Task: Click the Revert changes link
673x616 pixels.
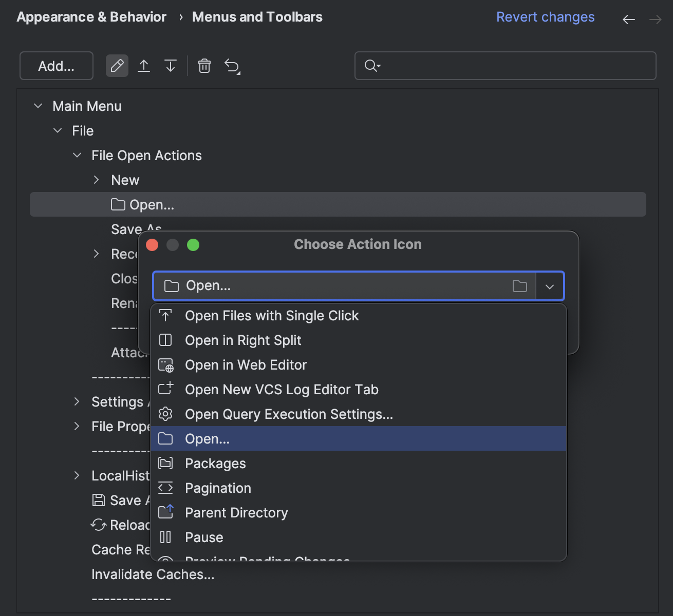Action: 545,17
